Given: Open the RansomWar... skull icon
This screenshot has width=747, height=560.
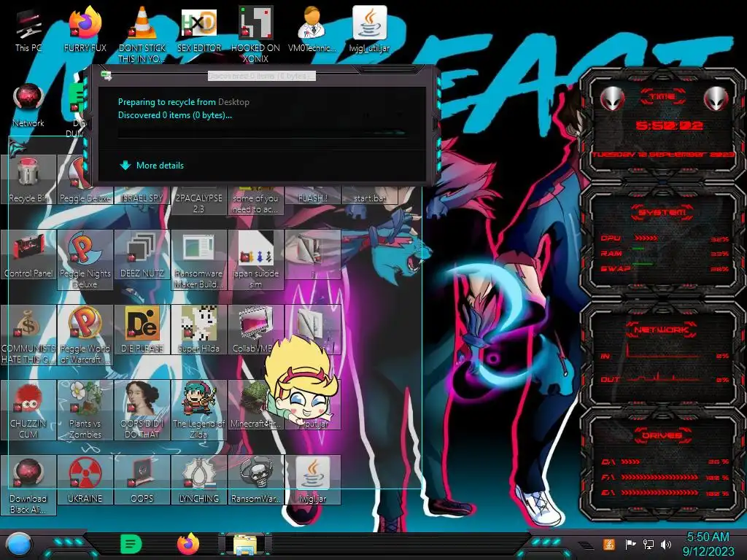Looking at the screenshot, I should tap(255, 480).
